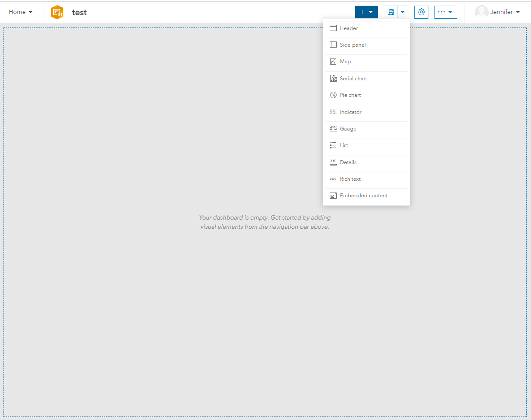531x420 pixels.
Task: Select the Serial chart icon
Action: pyautogui.click(x=333, y=78)
